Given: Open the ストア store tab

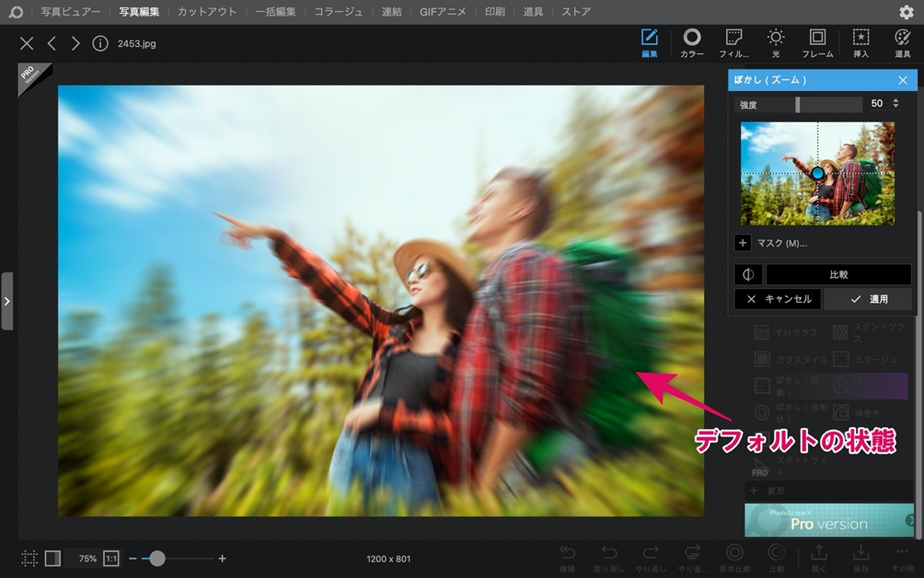Looking at the screenshot, I should [x=577, y=12].
